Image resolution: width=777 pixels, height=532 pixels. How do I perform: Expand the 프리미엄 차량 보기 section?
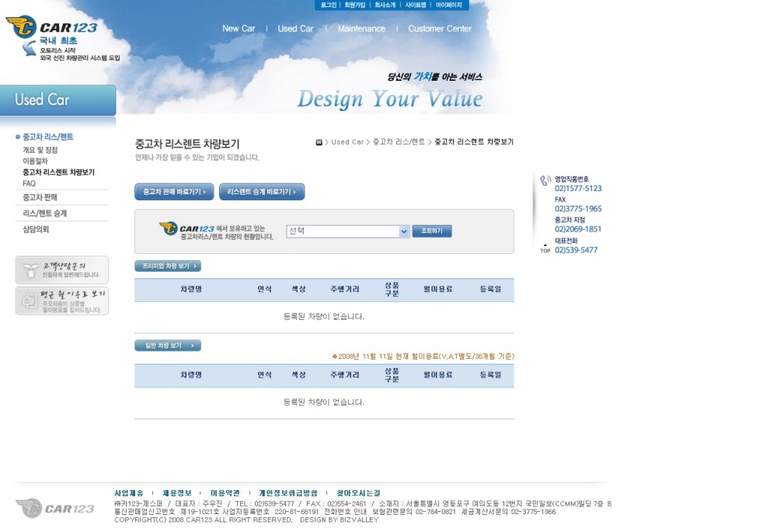coord(168,266)
